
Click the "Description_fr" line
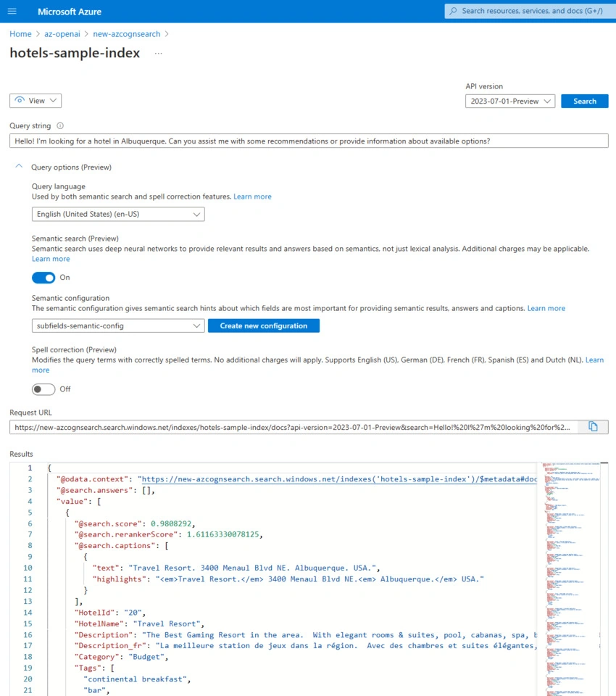pos(306,646)
